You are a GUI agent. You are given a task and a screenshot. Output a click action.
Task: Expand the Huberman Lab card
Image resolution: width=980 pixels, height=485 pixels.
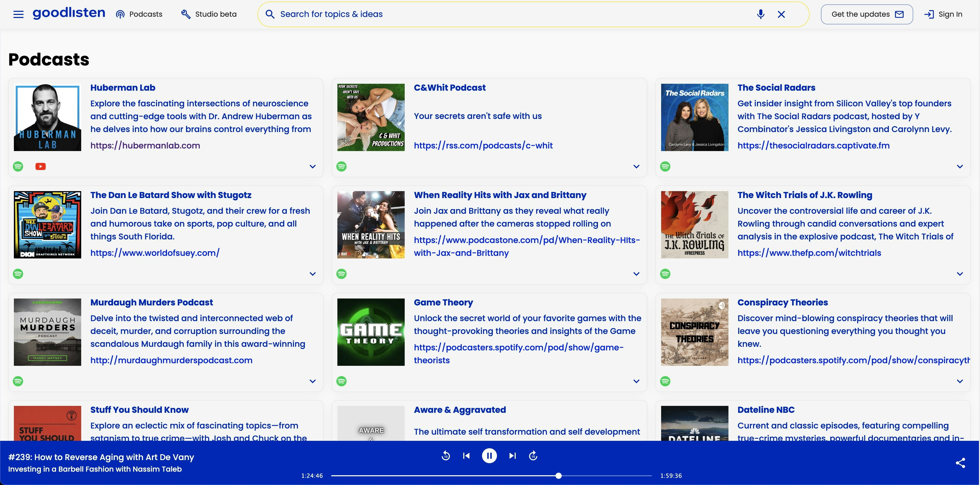[x=313, y=166]
